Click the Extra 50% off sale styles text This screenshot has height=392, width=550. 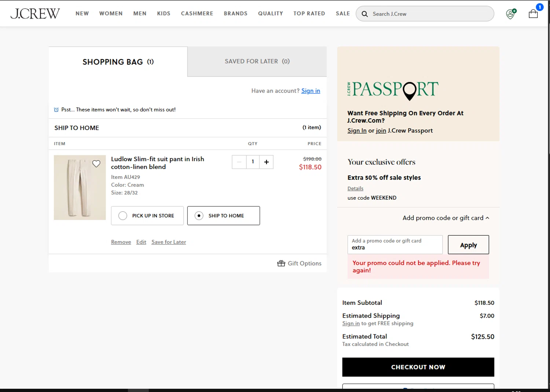point(384,178)
